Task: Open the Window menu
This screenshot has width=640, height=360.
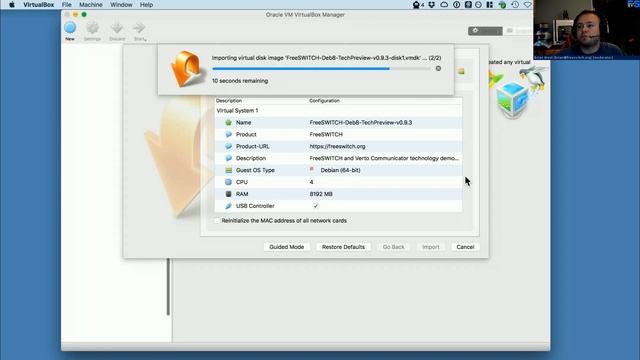Action: (121, 5)
